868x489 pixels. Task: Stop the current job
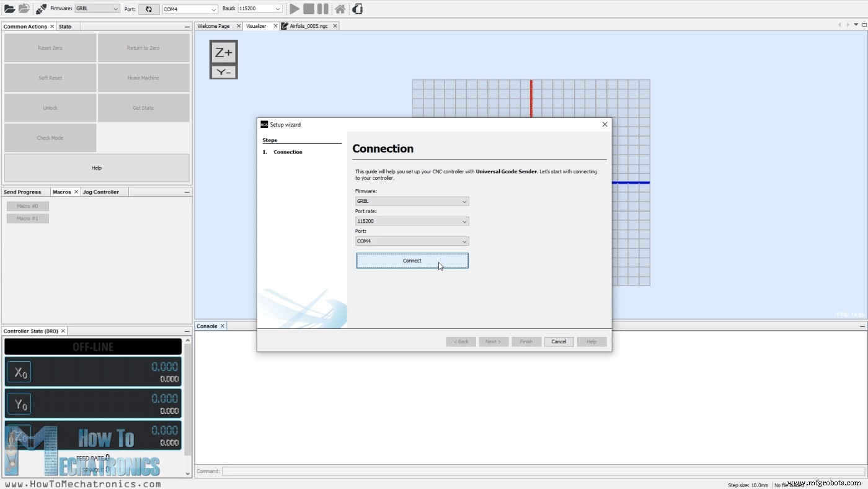308,8
